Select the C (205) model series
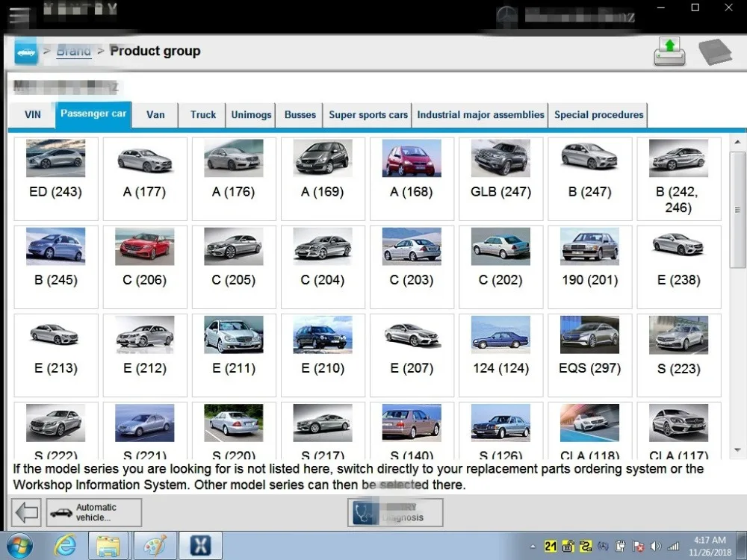747x560 pixels. [x=233, y=267]
